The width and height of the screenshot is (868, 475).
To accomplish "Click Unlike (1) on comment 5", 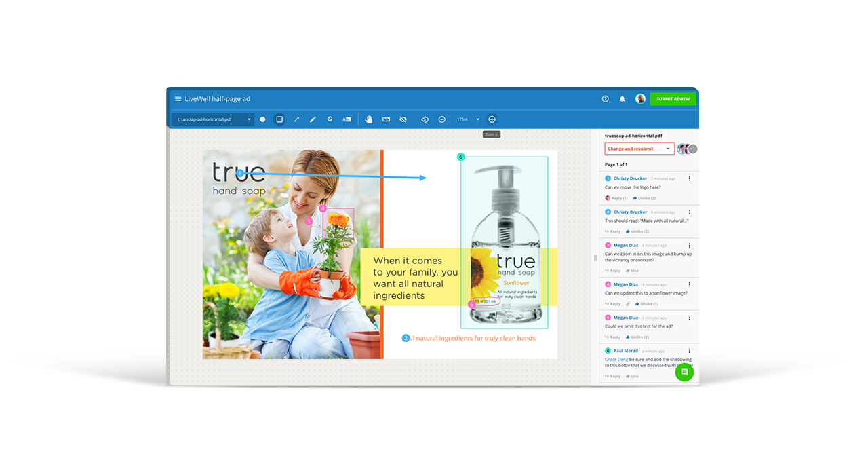I will pos(638,337).
